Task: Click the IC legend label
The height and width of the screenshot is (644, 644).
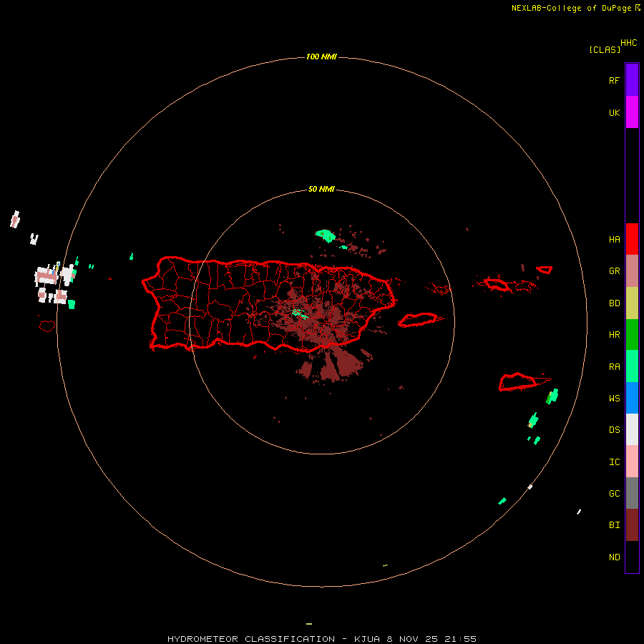Action: [614, 462]
